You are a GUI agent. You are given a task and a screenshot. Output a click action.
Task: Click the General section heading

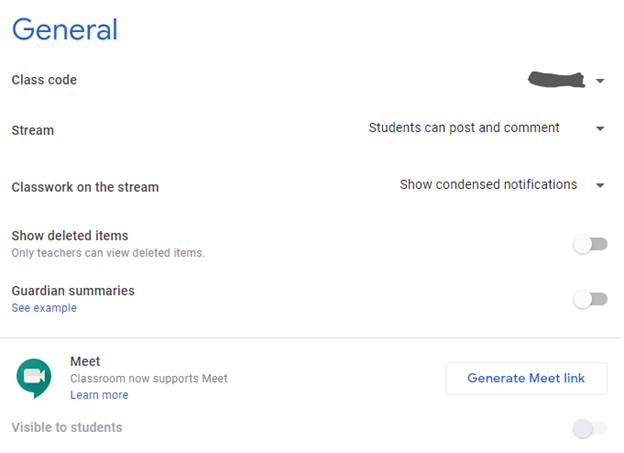coord(65,29)
